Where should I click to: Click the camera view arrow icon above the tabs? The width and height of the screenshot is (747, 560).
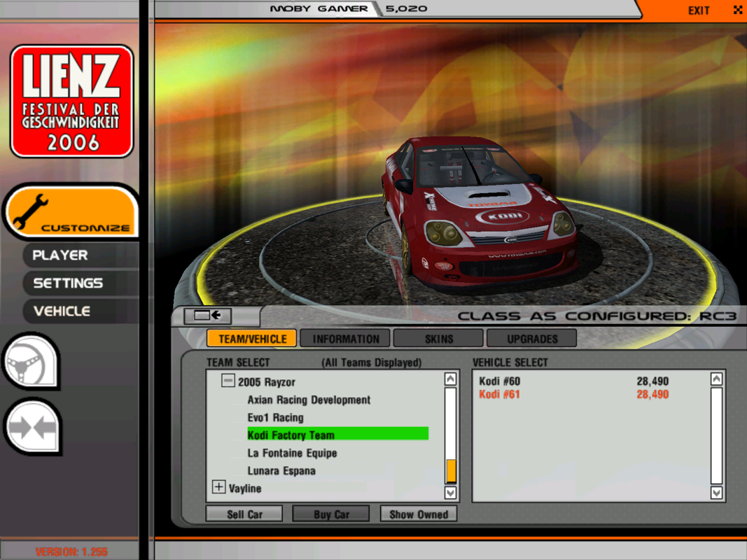point(206,316)
